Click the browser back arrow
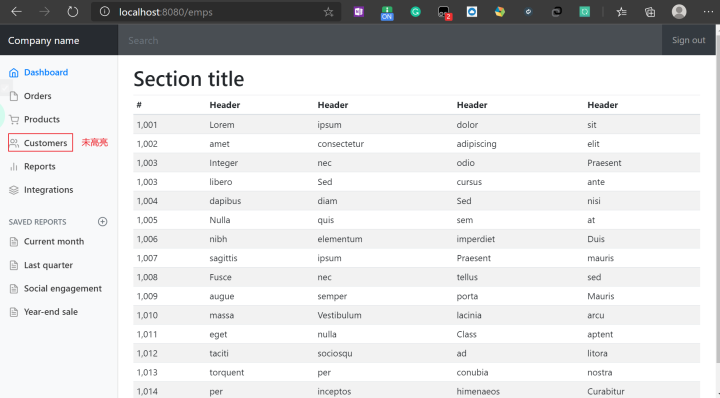This screenshot has width=720, height=398. click(x=17, y=12)
